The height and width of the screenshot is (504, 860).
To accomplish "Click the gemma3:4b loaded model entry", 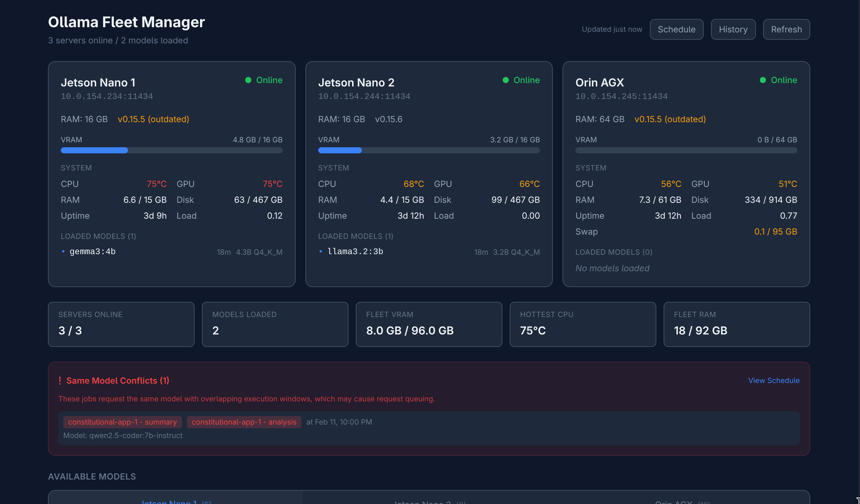I will 93,251.
